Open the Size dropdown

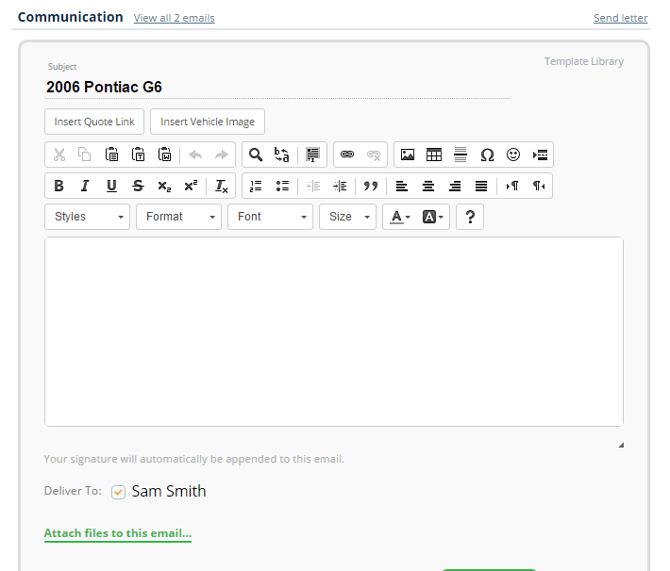pos(348,217)
